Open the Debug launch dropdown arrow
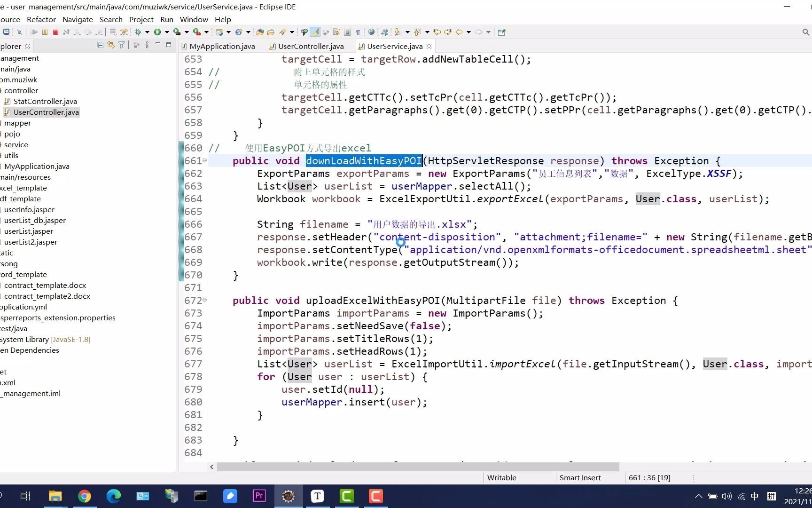 [x=147, y=32]
